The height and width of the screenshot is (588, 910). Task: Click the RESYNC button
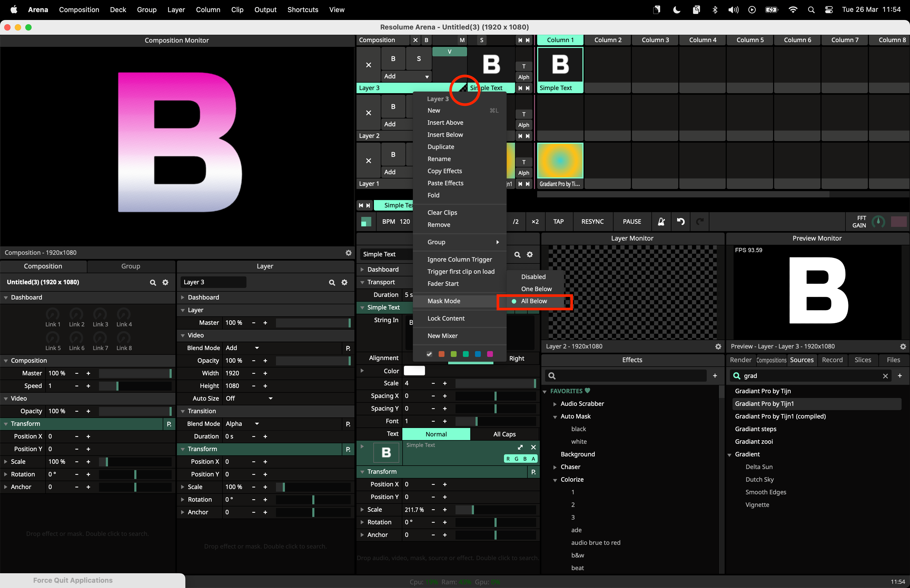pyautogui.click(x=592, y=221)
